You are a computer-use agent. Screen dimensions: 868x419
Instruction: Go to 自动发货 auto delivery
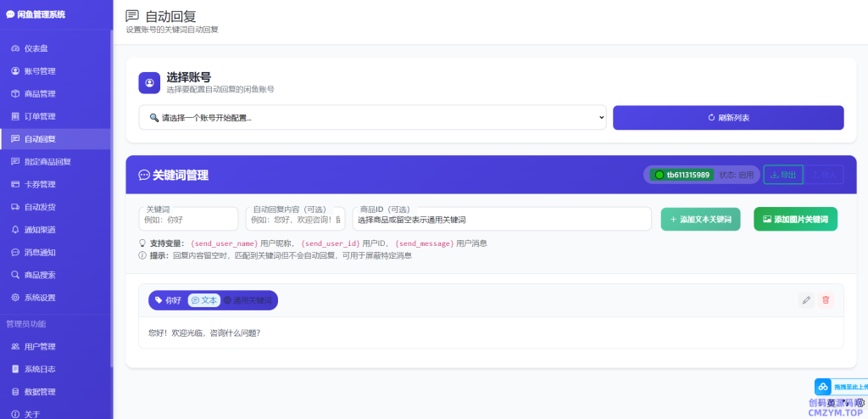[x=39, y=207]
